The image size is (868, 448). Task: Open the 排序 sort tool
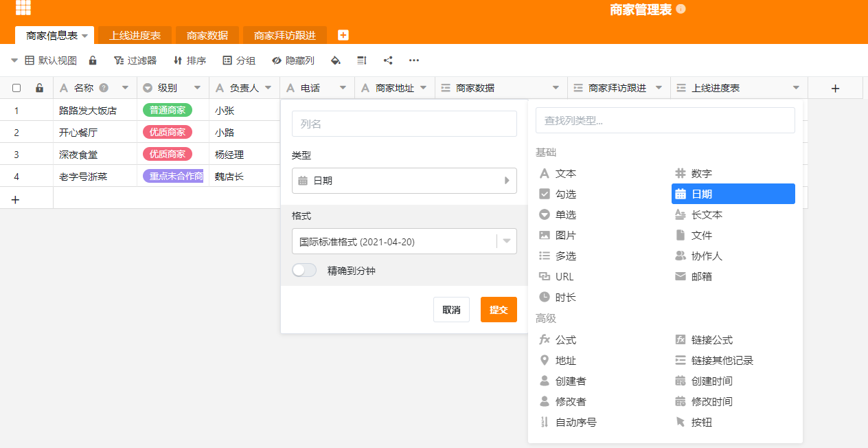coord(190,60)
